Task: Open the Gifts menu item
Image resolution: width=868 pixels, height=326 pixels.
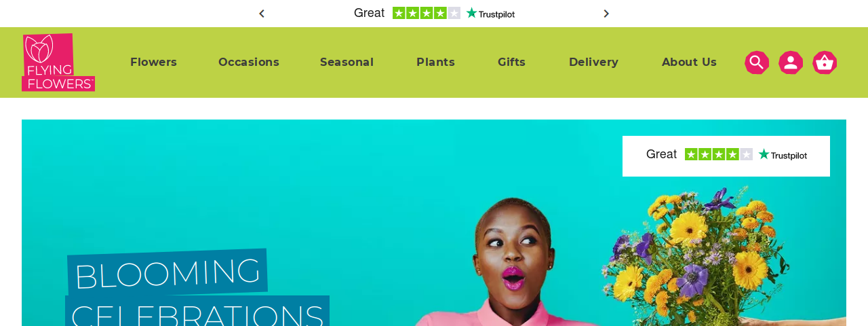Action: 511,62
